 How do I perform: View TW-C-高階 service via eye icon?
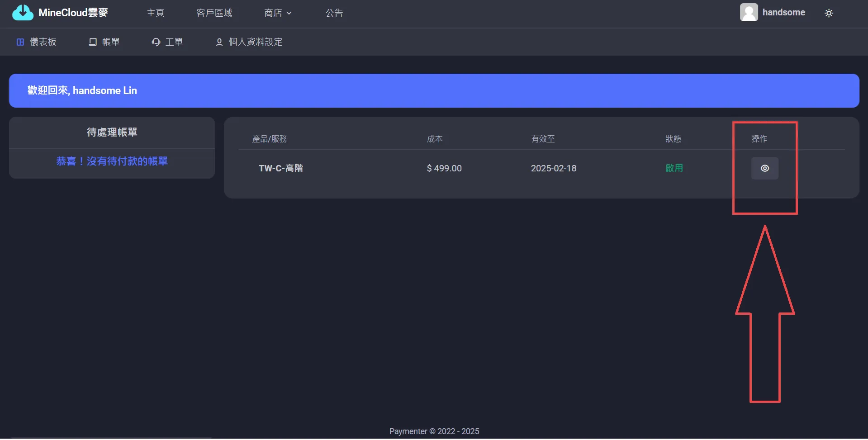coord(764,168)
